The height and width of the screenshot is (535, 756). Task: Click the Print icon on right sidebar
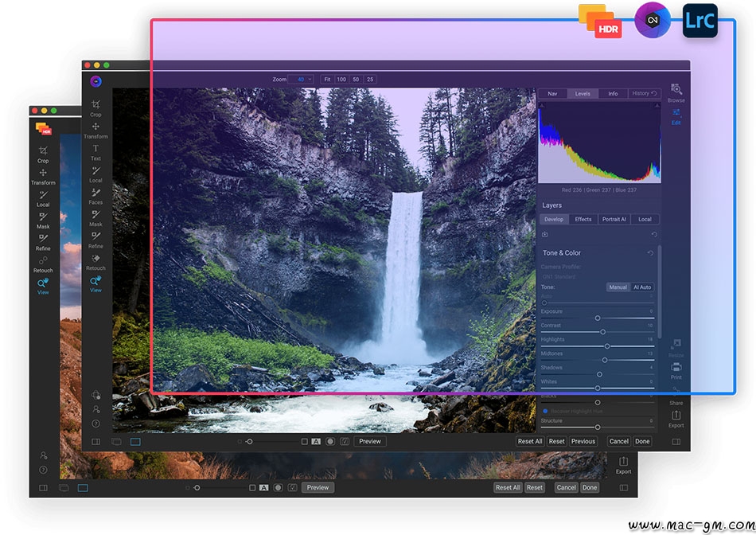(x=676, y=370)
